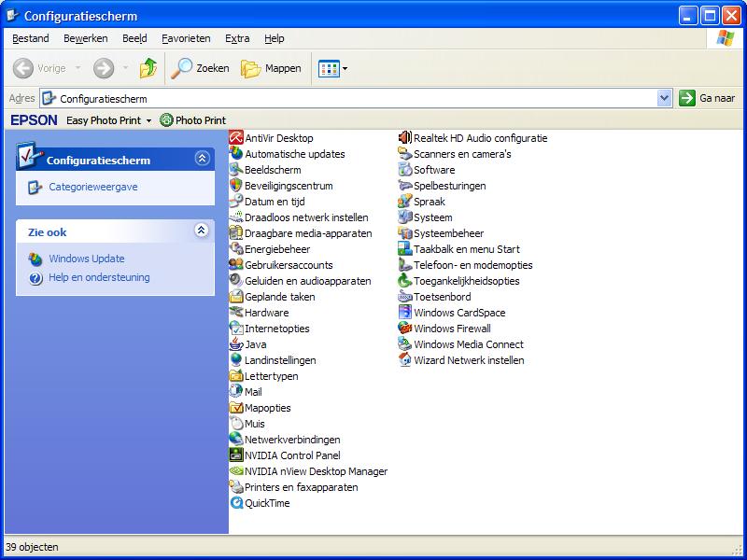This screenshot has height=560, width=747.
Task: Switch to Categorieweergave link
Action: [92, 188]
